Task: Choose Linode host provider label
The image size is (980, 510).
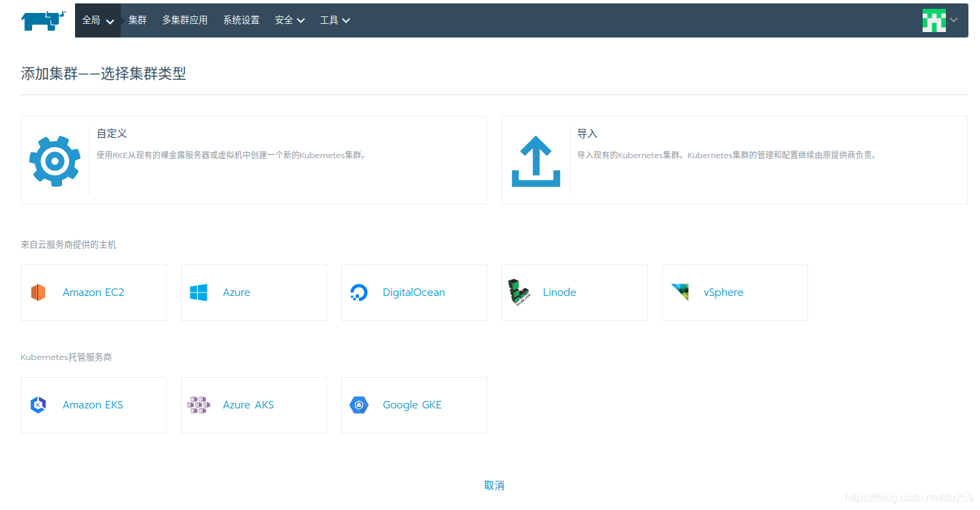Action: 560,292
